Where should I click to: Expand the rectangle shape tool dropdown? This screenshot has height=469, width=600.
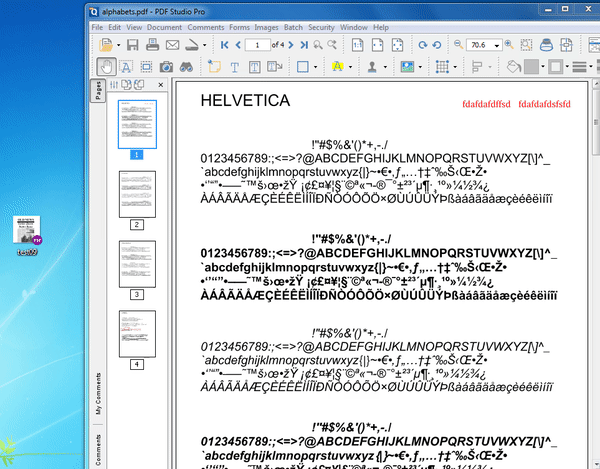[x=315, y=67]
